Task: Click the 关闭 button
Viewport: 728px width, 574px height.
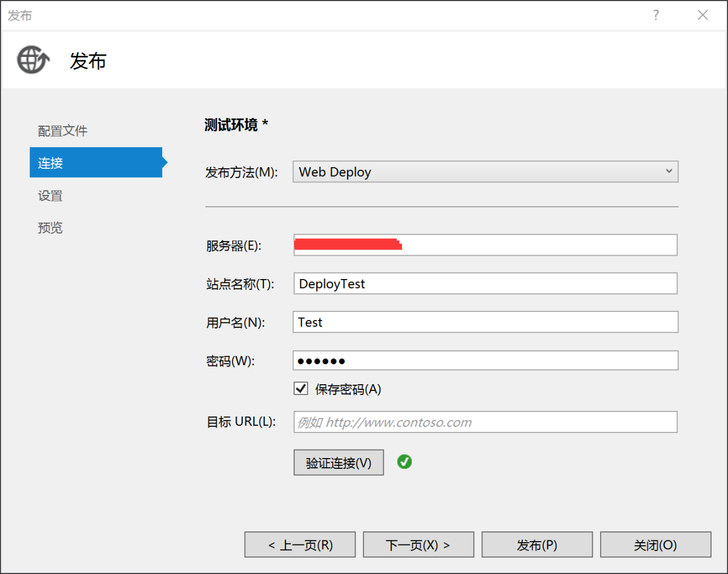Action: pos(655,545)
